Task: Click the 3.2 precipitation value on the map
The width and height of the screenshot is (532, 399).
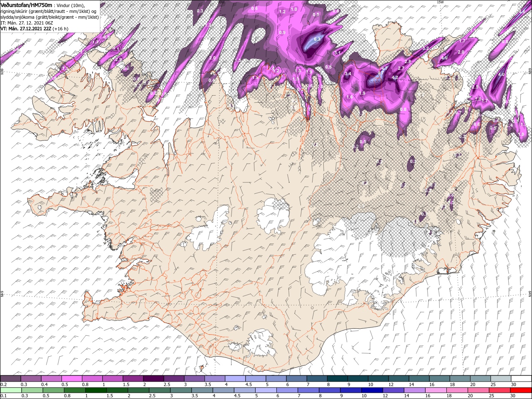Action: point(425,49)
